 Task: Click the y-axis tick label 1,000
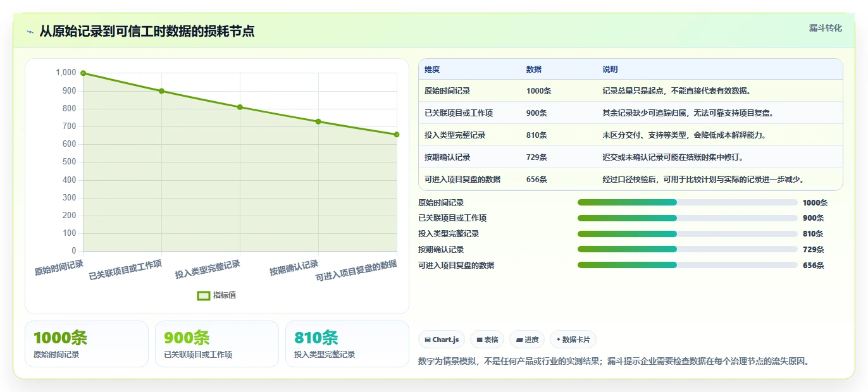(x=66, y=73)
